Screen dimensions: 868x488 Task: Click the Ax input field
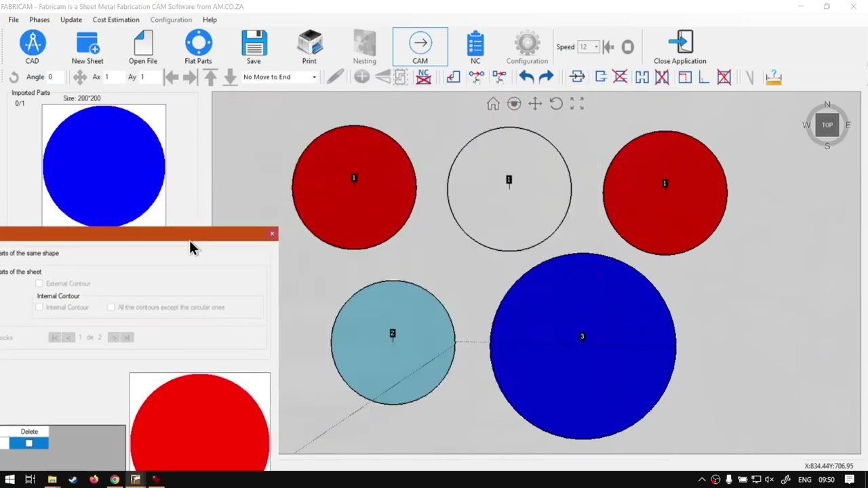(113, 77)
